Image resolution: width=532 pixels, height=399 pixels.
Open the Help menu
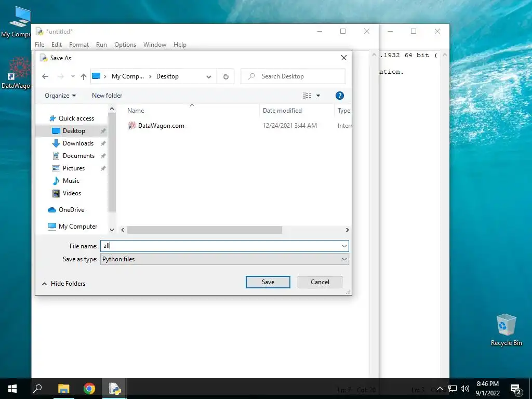click(x=180, y=45)
